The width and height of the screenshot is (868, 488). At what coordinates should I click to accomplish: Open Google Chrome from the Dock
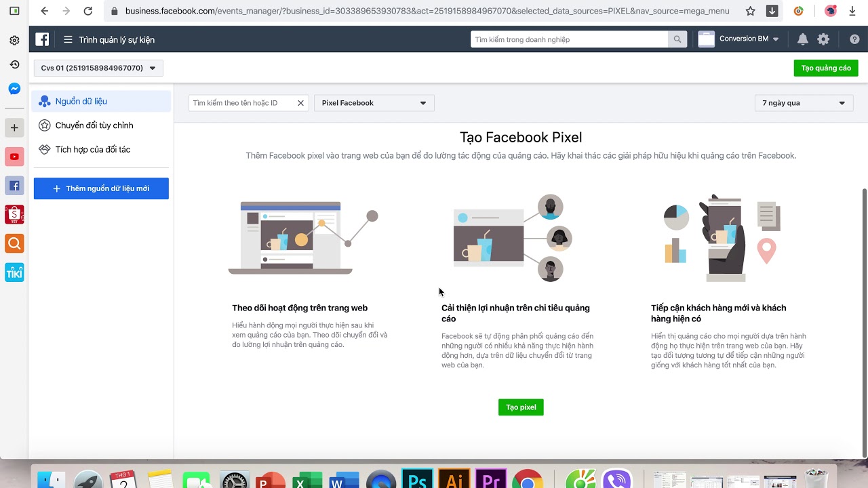[527, 480]
